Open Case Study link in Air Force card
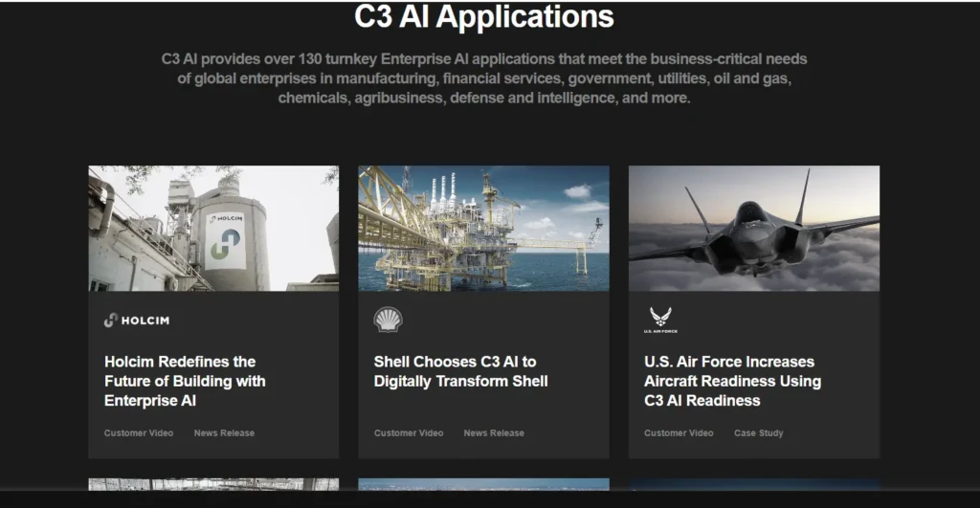Screen dimensions: 980x508 [759, 433]
